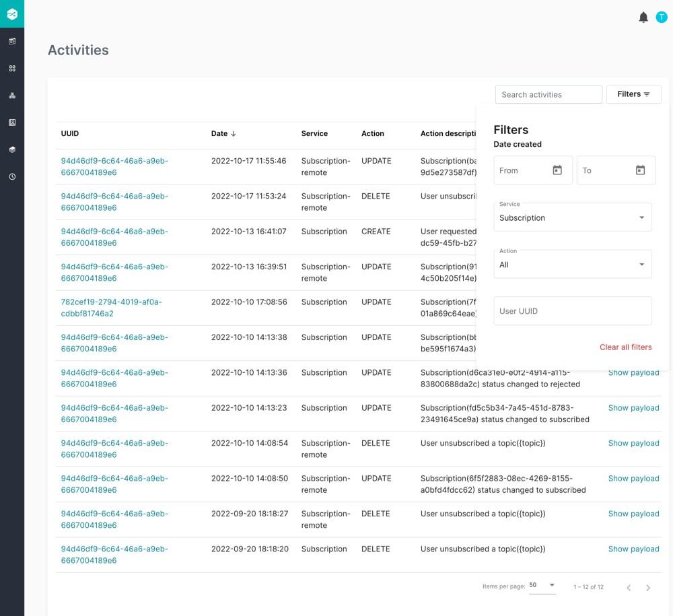Open the notifications bell
673x616 pixels.
pos(643,17)
